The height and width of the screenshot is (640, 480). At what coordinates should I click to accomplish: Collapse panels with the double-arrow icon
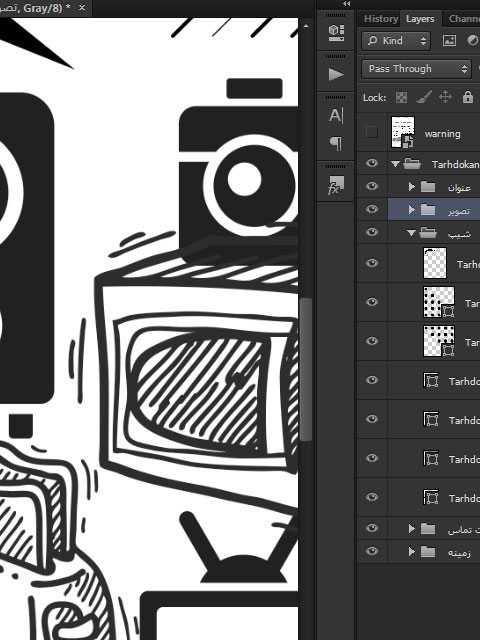pyautogui.click(x=347, y=4)
